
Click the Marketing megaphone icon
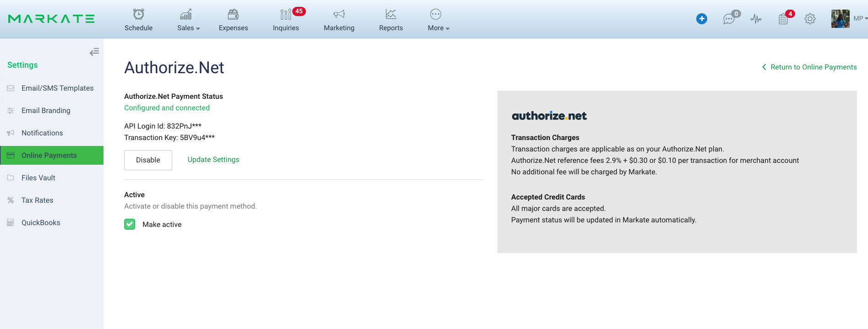pyautogui.click(x=339, y=14)
